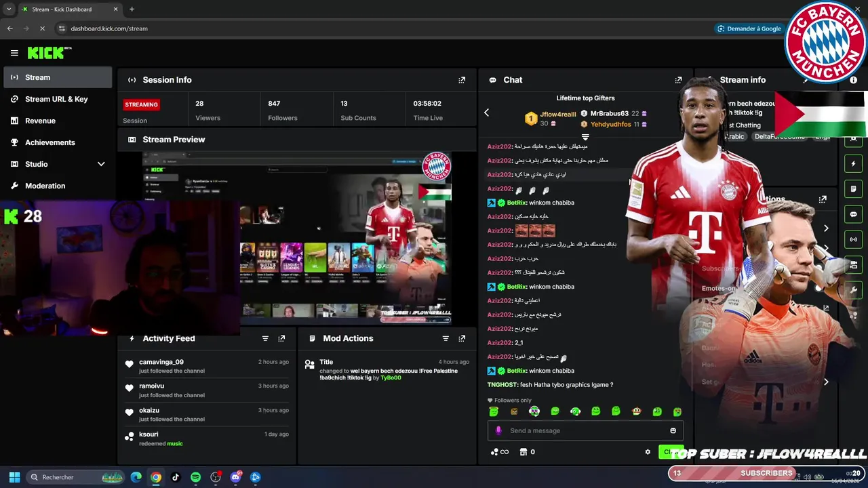
Task: Open Activity Feed filter options
Action: [x=265, y=338]
